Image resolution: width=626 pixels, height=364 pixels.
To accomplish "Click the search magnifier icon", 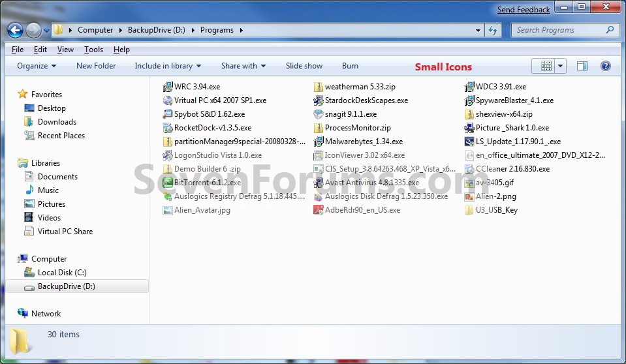I will tap(610, 30).
